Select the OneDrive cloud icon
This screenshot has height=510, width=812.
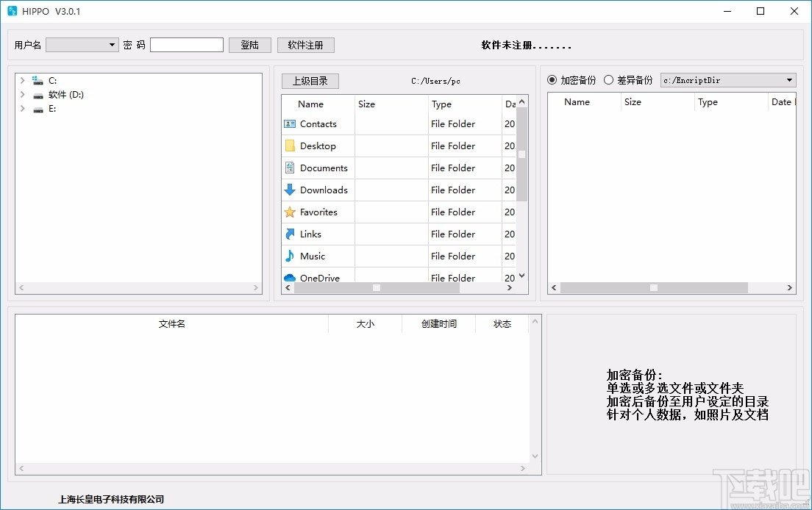(x=290, y=277)
